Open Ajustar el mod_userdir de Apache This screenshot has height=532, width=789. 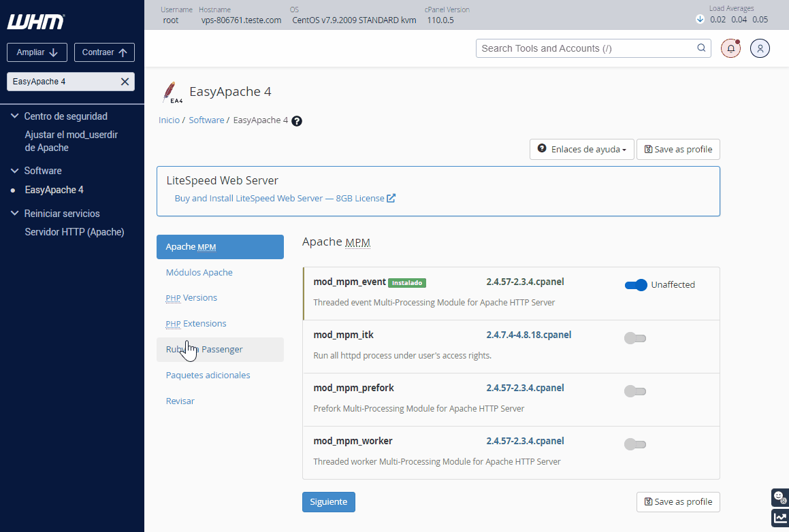coord(71,142)
